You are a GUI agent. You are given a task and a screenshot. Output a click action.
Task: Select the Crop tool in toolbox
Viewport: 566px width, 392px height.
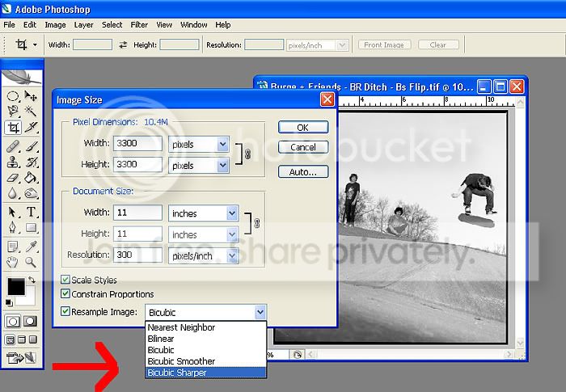pos(14,127)
